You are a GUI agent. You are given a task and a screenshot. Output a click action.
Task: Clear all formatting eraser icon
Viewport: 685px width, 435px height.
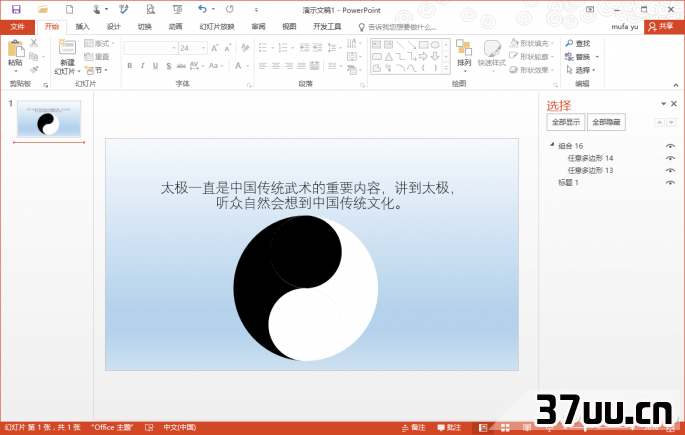click(x=245, y=48)
